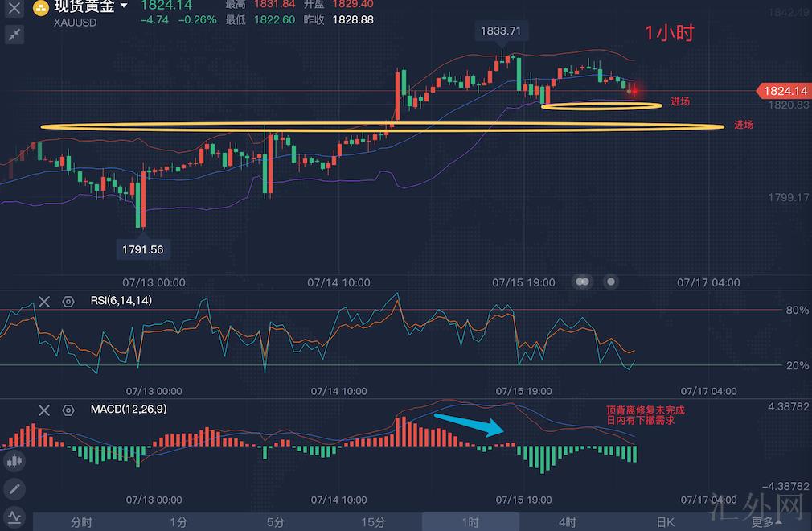Select the 15分 timeframe tab
812x531 pixels.
pyautogui.click(x=373, y=522)
